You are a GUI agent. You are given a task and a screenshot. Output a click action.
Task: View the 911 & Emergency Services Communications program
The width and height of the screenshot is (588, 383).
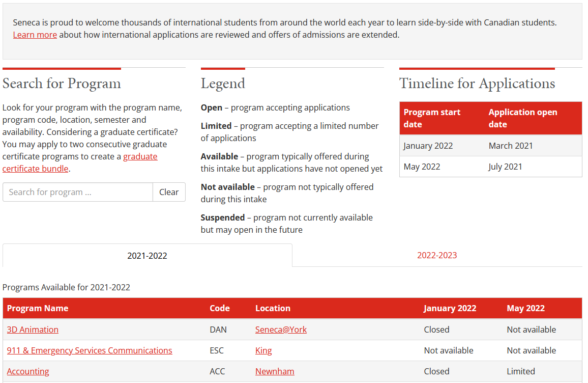[89, 350]
